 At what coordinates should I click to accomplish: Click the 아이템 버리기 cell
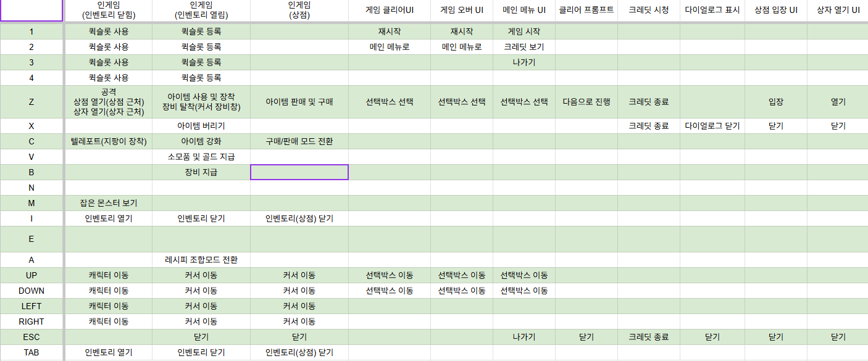pos(201,126)
